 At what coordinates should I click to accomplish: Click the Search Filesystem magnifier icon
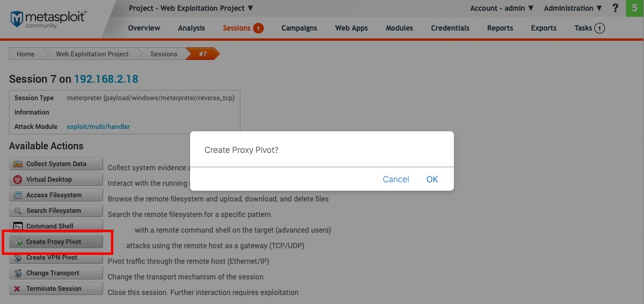pos(18,210)
